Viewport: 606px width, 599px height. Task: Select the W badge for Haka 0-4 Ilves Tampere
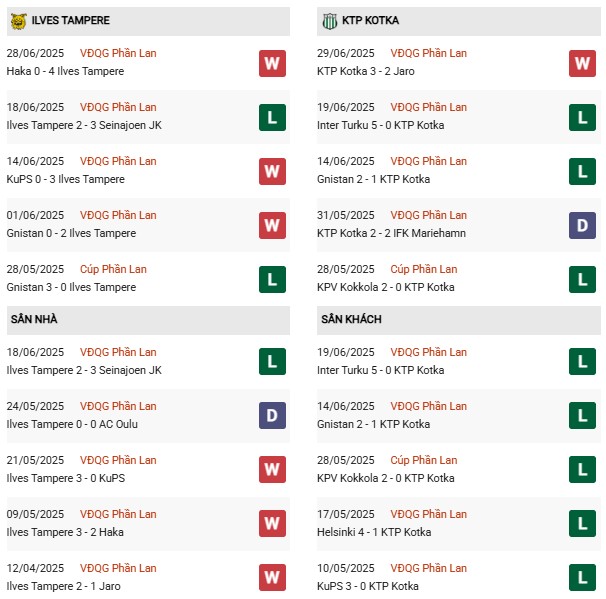pos(272,63)
